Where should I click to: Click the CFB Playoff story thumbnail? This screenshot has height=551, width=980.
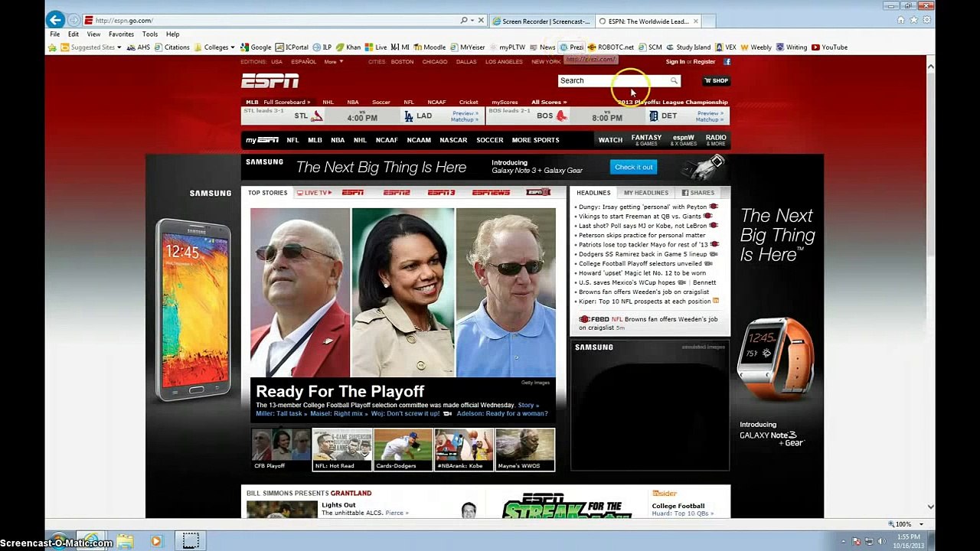pos(281,449)
